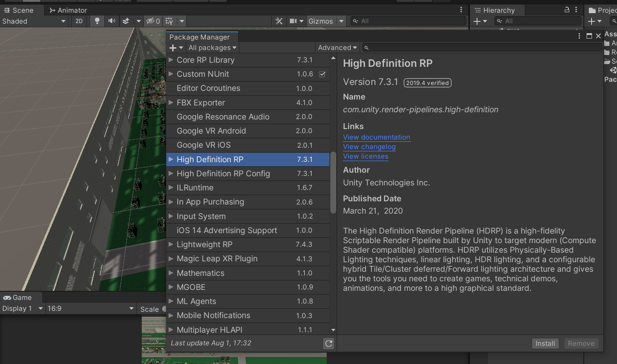Click the Hierarchy search field

point(537,21)
